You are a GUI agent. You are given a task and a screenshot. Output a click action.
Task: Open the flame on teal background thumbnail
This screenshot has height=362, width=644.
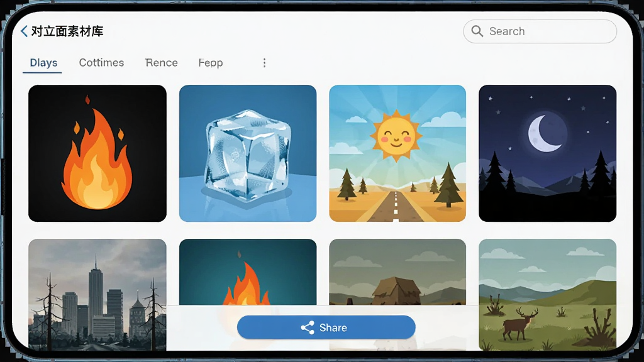pos(248,272)
